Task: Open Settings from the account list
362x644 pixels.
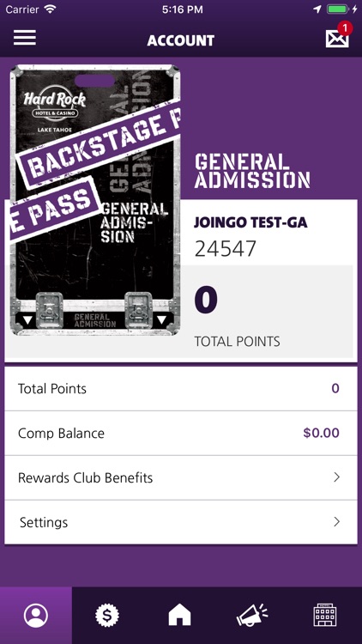Action: (x=181, y=522)
